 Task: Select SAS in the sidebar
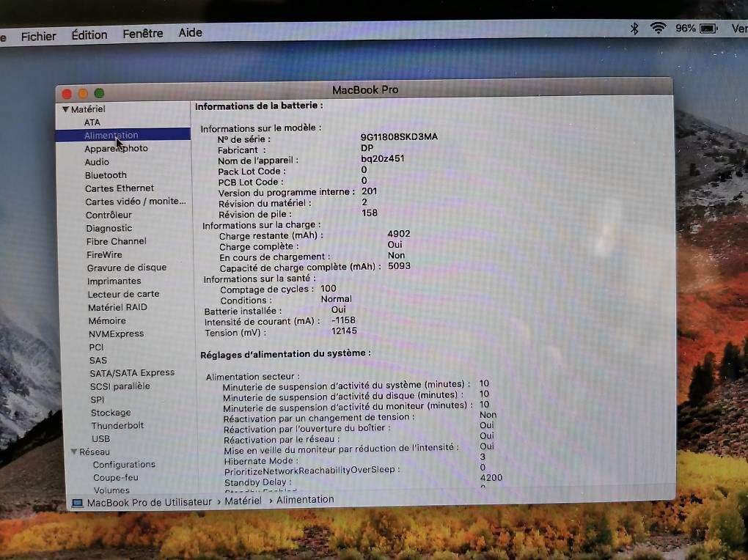coord(98,360)
